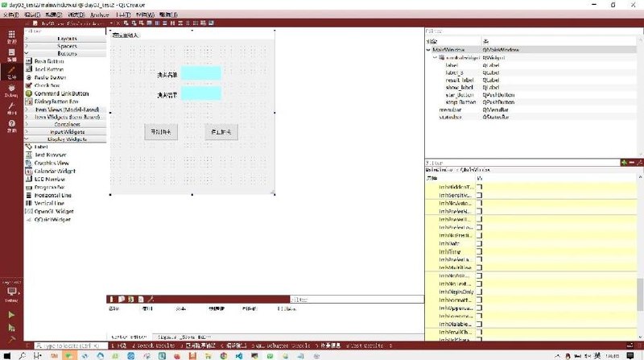Open Projects mode wrench icon

11,108
